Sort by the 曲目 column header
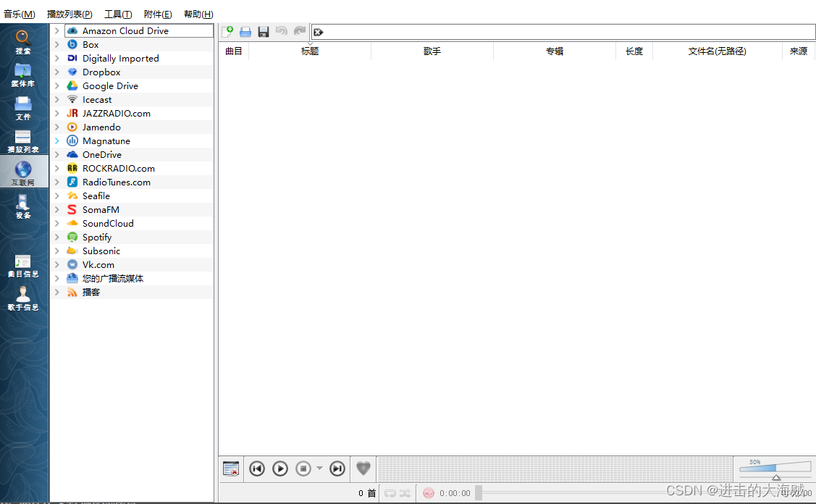816x504 pixels. point(234,51)
